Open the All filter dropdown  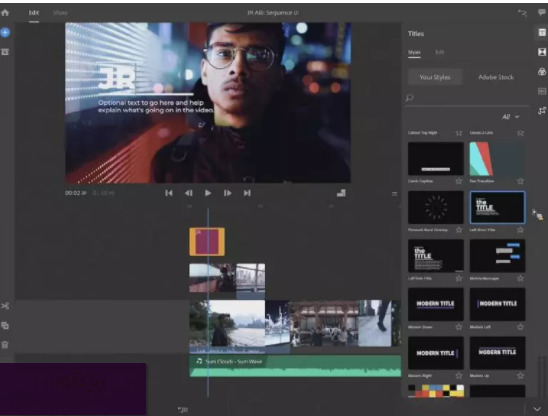(x=511, y=117)
